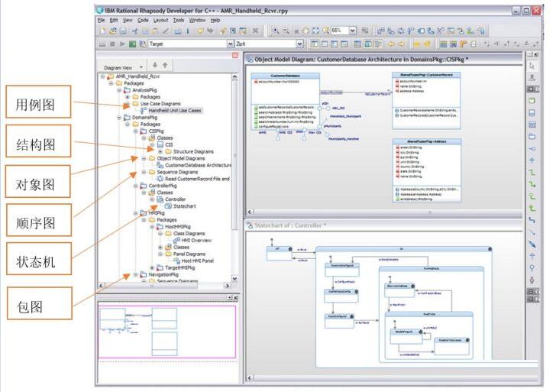Select the CustomerRecord class box in diagram
Image resolution: width=556 pixels, height=392 pixels.
pyautogui.click(x=426, y=101)
